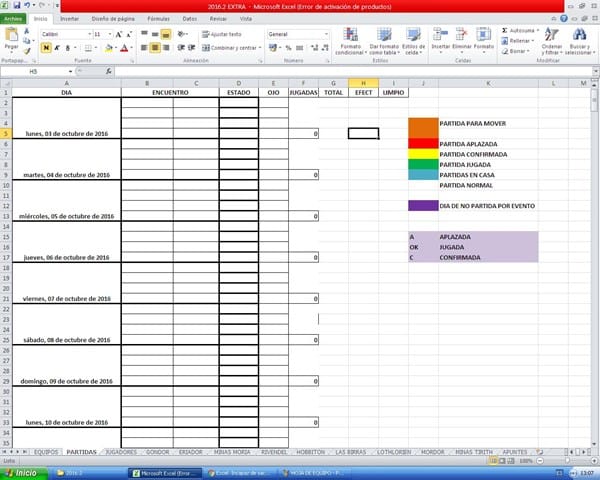Screen dimensions: 600x480
Task: Expand the Borrar dropdown
Action: tap(528, 51)
